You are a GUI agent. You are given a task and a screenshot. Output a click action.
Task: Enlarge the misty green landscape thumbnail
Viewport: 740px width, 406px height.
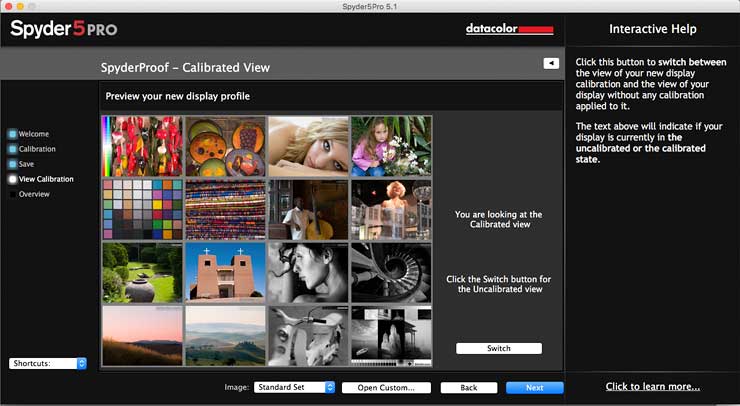pos(226,336)
